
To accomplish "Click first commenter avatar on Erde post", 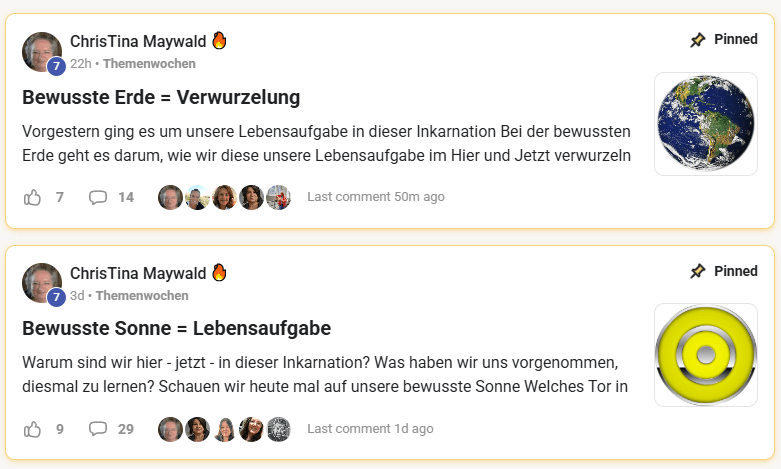I will [170, 197].
